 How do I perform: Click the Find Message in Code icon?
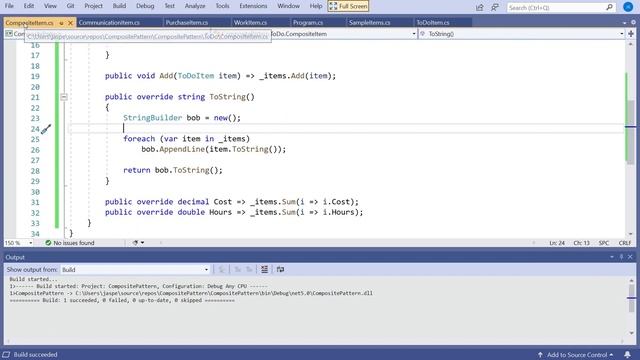pos(222,269)
